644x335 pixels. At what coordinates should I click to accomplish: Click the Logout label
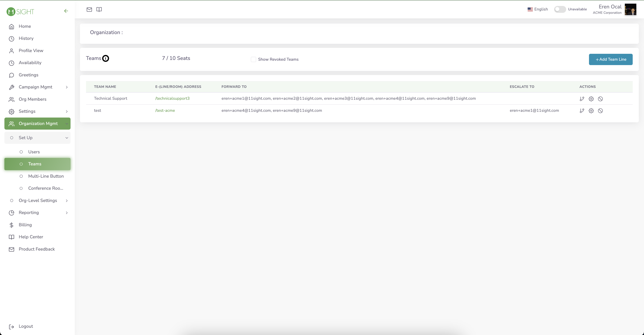click(x=26, y=326)
